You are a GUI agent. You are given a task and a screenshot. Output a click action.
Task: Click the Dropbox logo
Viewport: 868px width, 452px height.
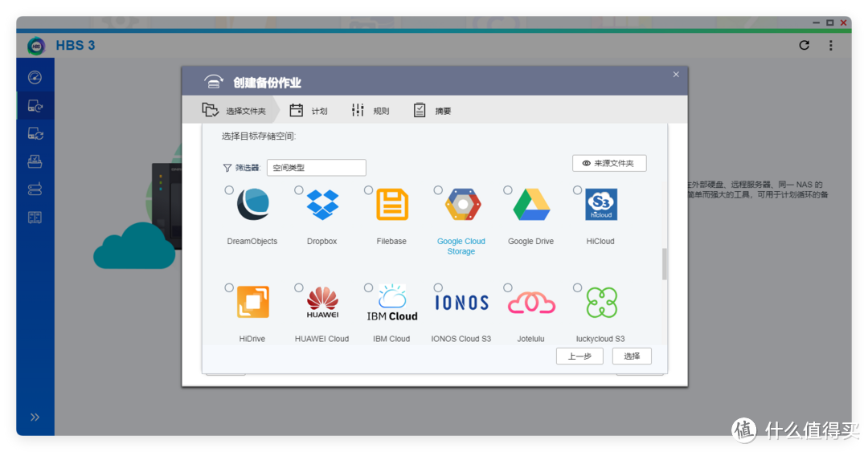(x=323, y=205)
